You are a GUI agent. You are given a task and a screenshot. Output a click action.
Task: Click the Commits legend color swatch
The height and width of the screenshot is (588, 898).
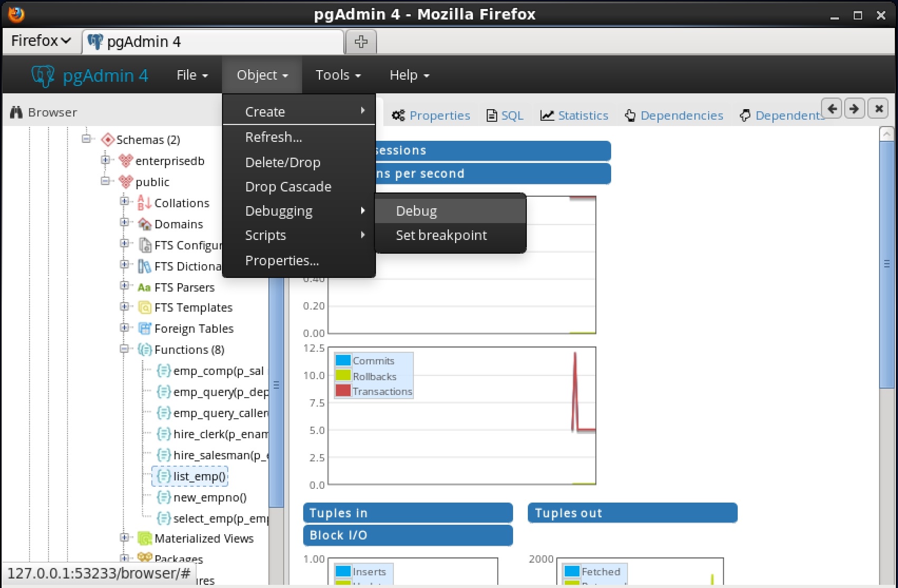tap(343, 360)
